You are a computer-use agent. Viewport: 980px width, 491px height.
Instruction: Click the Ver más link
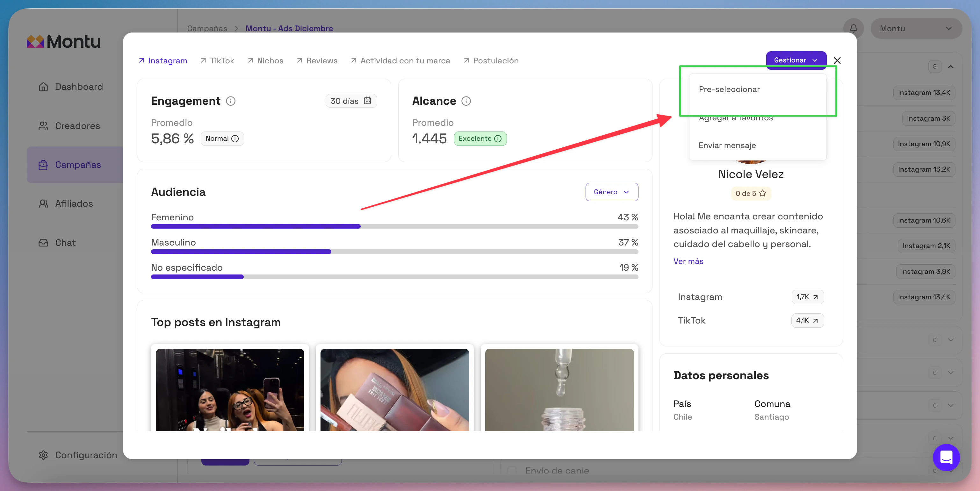tap(688, 261)
